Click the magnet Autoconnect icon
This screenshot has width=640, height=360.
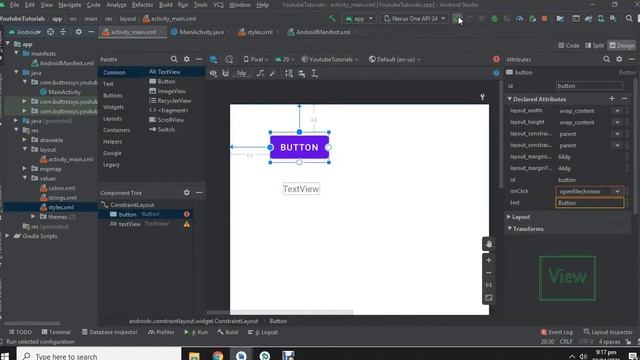[x=226, y=73]
